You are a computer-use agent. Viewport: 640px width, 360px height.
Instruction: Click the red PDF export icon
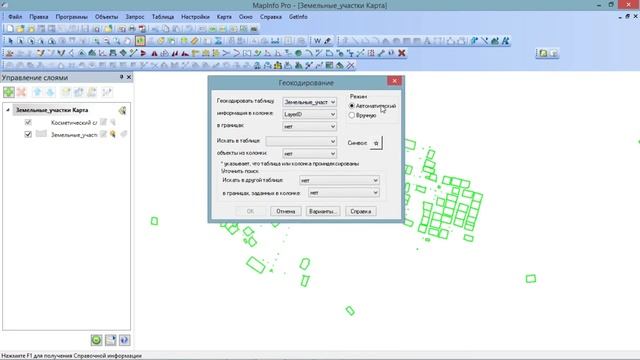tap(142, 29)
